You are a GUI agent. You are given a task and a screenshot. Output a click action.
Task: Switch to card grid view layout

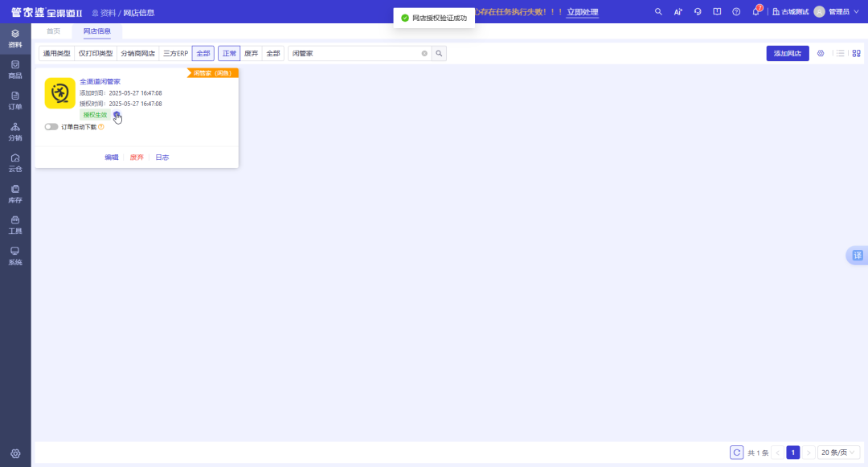(x=857, y=53)
